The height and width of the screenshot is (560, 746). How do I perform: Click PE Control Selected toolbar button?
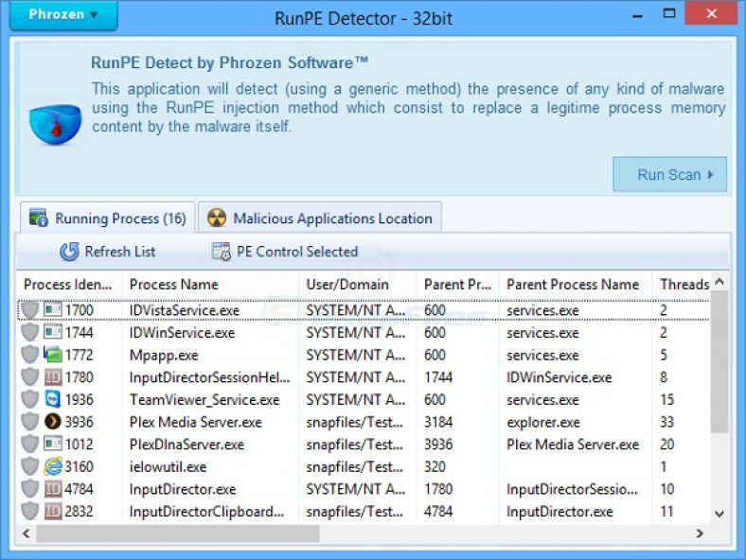tap(285, 252)
